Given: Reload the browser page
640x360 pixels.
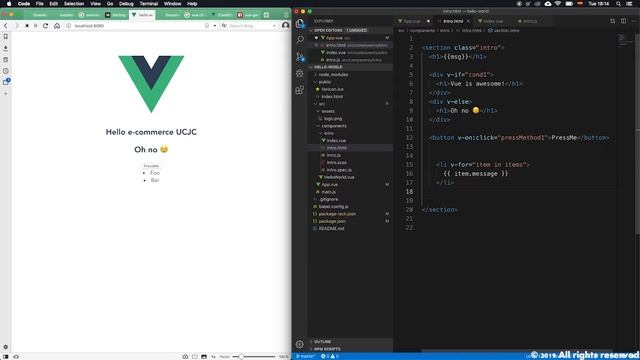Looking at the screenshot, I should [45, 25].
